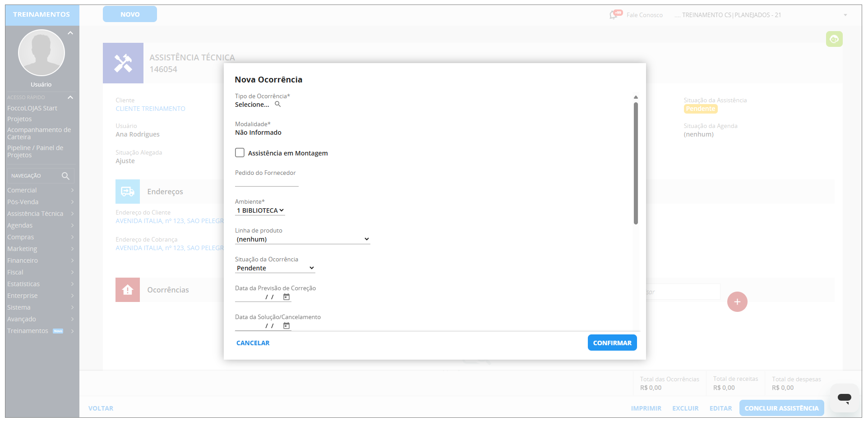Open the Ambiente dropdown showing BIBLIOTECA

[x=260, y=210]
